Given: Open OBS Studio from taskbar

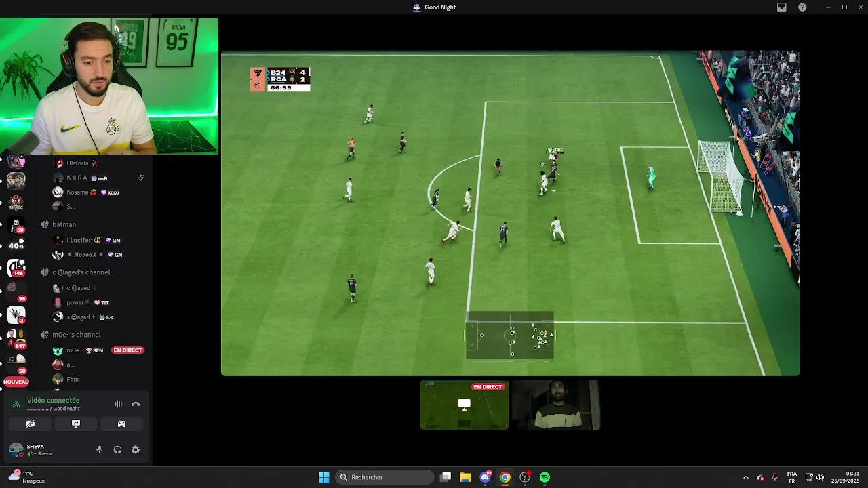Looking at the screenshot, I should click(525, 477).
